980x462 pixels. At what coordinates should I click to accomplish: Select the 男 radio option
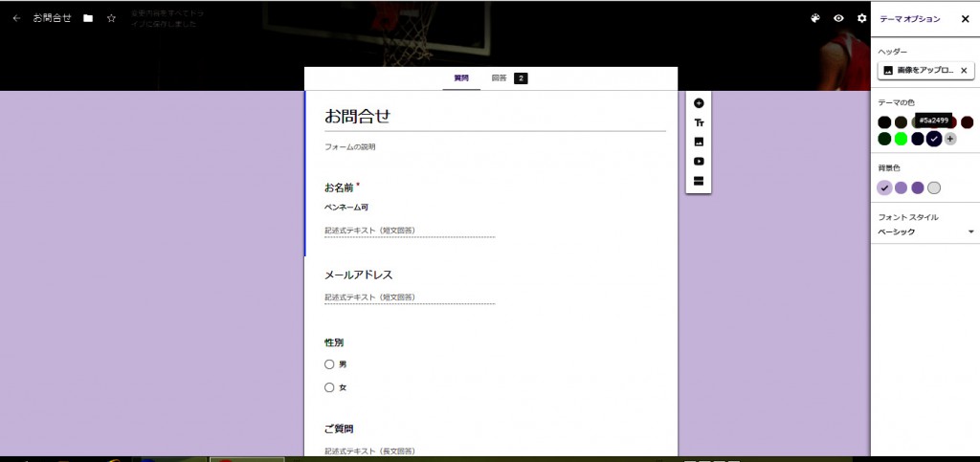click(329, 364)
